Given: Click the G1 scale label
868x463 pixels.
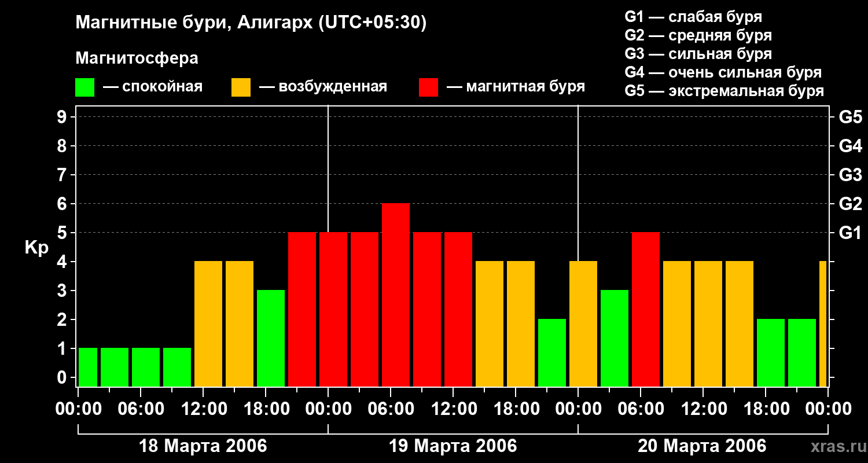Looking at the screenshot, I should tap(850, 233).
